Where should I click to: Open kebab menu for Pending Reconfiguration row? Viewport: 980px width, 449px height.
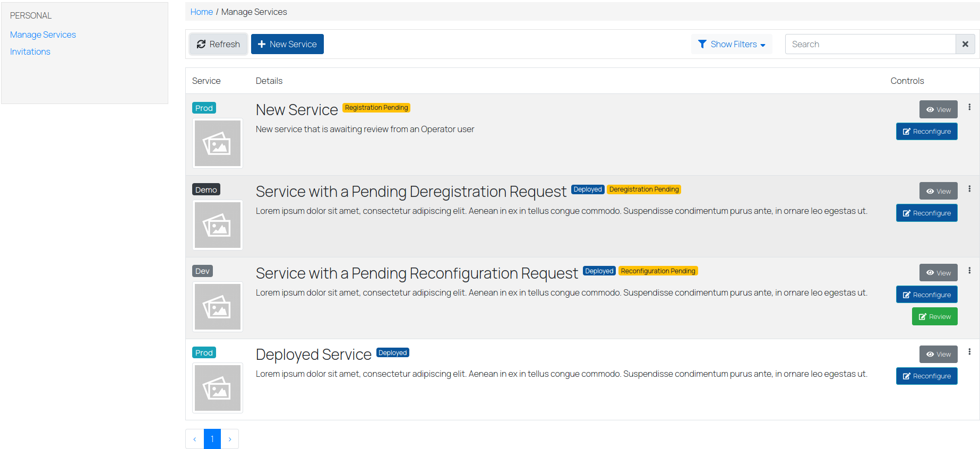coord(969,271)
